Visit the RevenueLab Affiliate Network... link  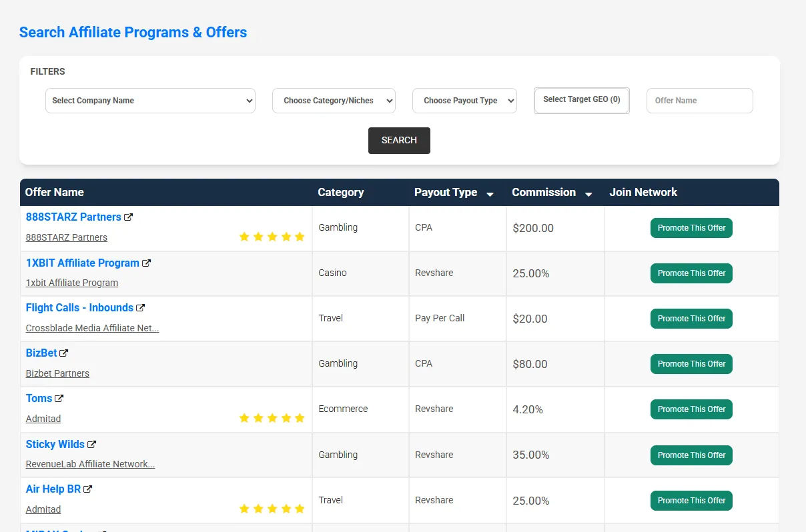[90, 464]
